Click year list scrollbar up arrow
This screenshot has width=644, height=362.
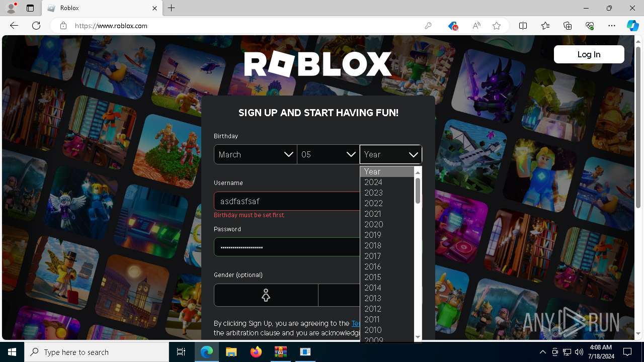(x=418, y=172)
